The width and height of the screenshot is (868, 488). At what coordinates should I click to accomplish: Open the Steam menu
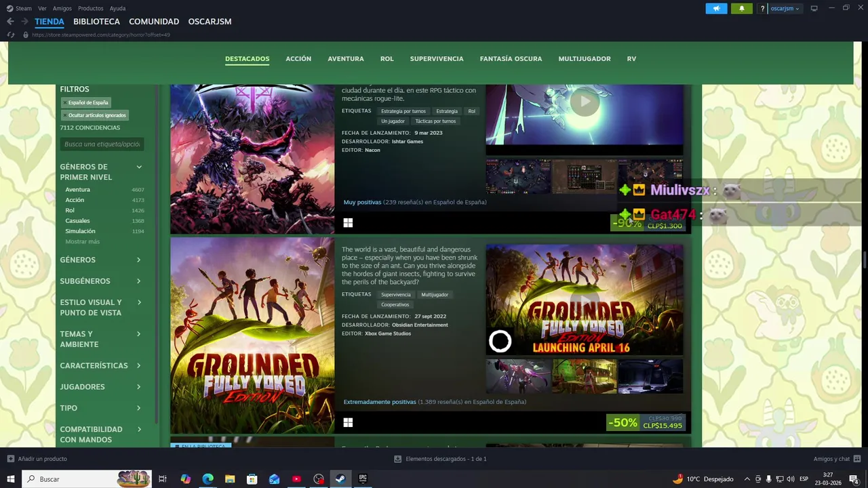coord(24,8)
